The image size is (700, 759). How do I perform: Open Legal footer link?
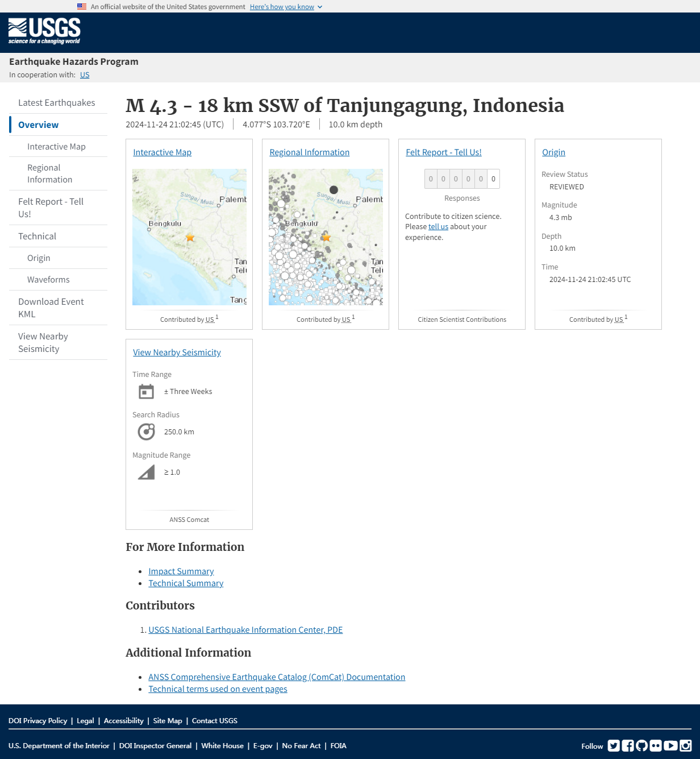click(85, 721)
